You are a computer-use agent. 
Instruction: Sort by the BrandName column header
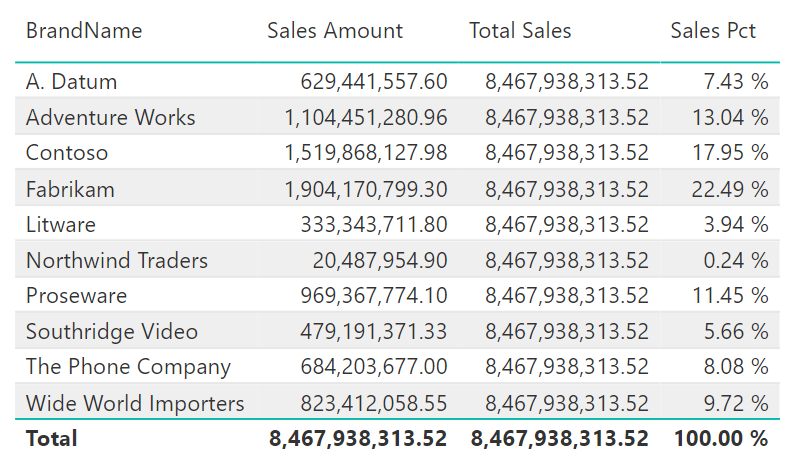[84, 31]
